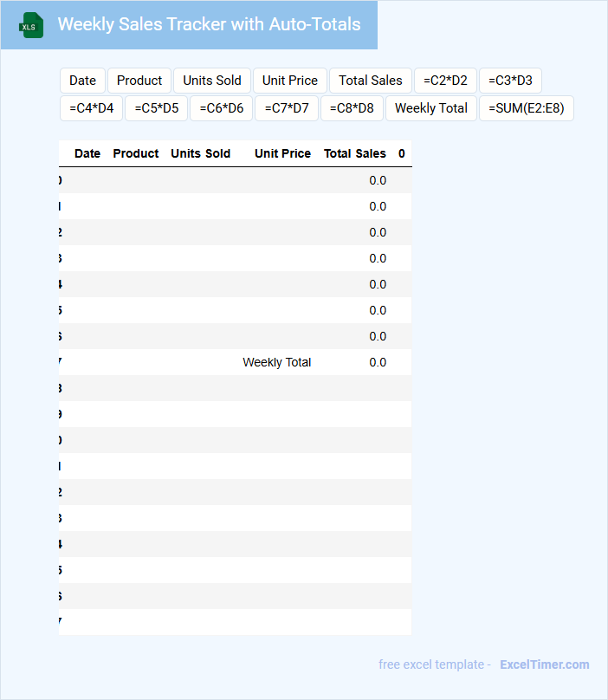Viewport: 608px width, 700px height.
Task: Select the '=C2*D2' formula chip
Action: tap(445, 81)
